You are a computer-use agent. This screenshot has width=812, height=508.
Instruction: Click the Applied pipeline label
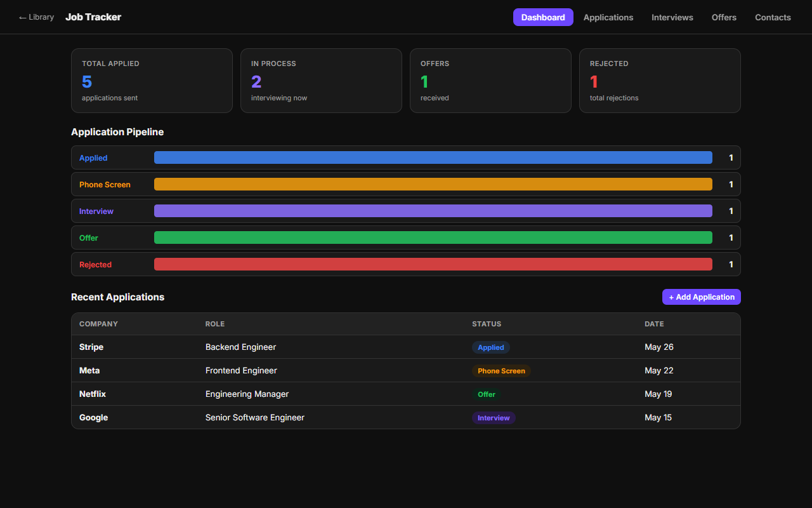tap(93, 158)
